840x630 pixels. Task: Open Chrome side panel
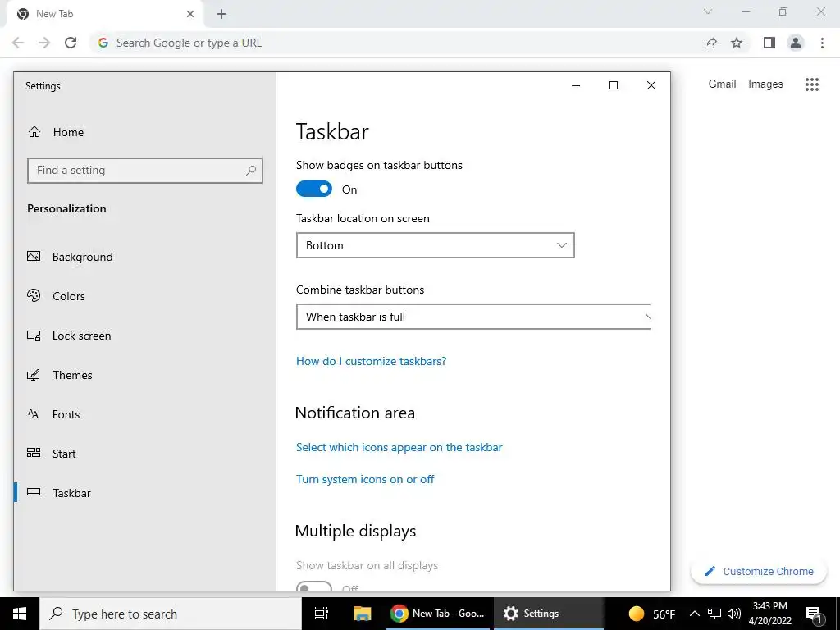point(769,43)
